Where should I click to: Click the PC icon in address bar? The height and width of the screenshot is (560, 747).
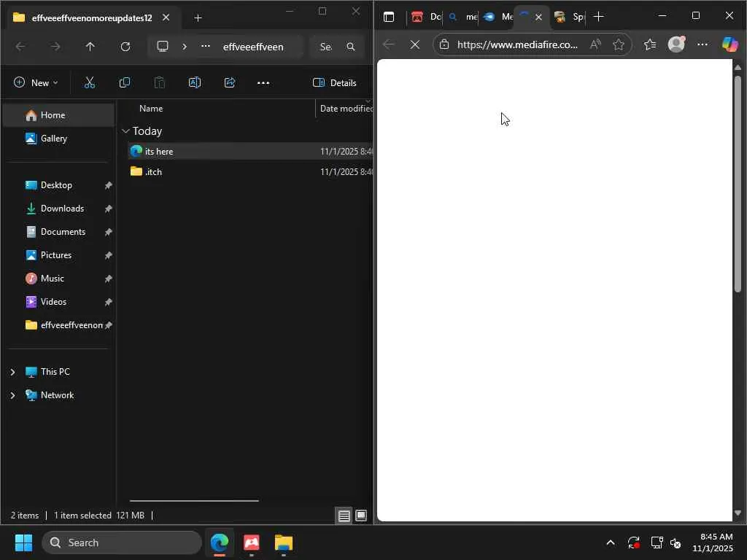click(163, 47)
